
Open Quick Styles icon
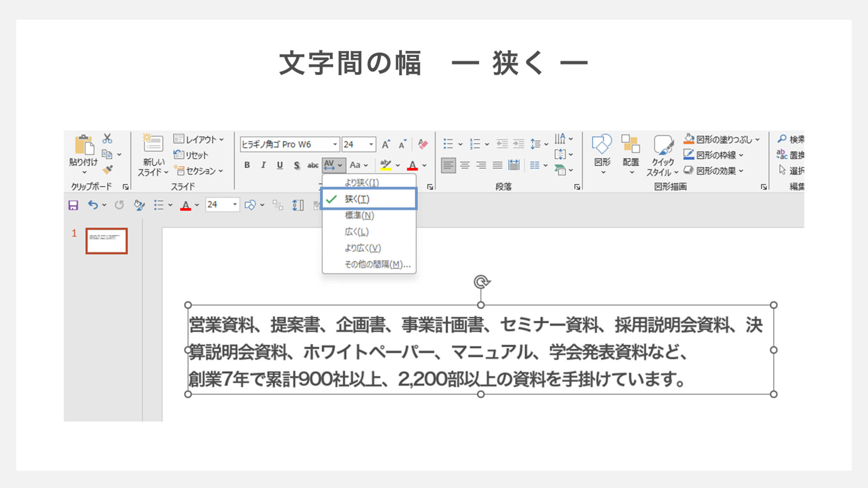point(663,145)
